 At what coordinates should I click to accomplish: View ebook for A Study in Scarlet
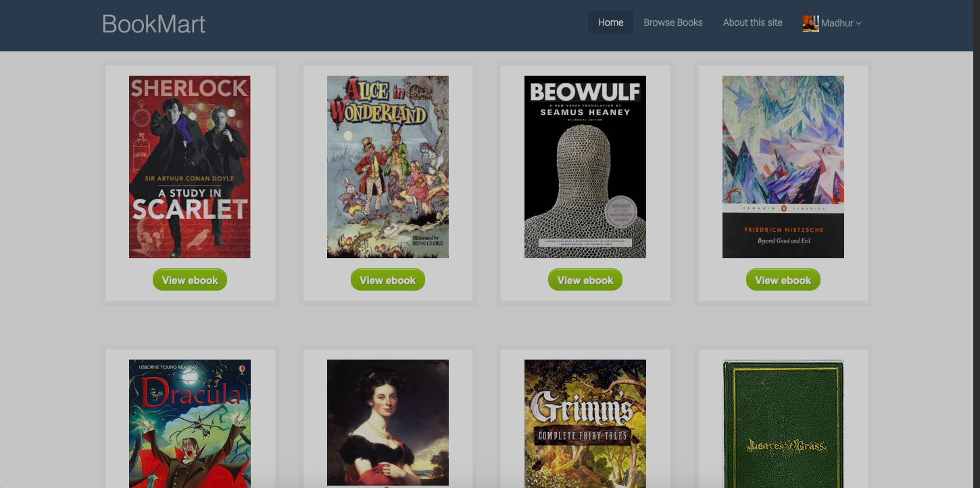[190, 280]
